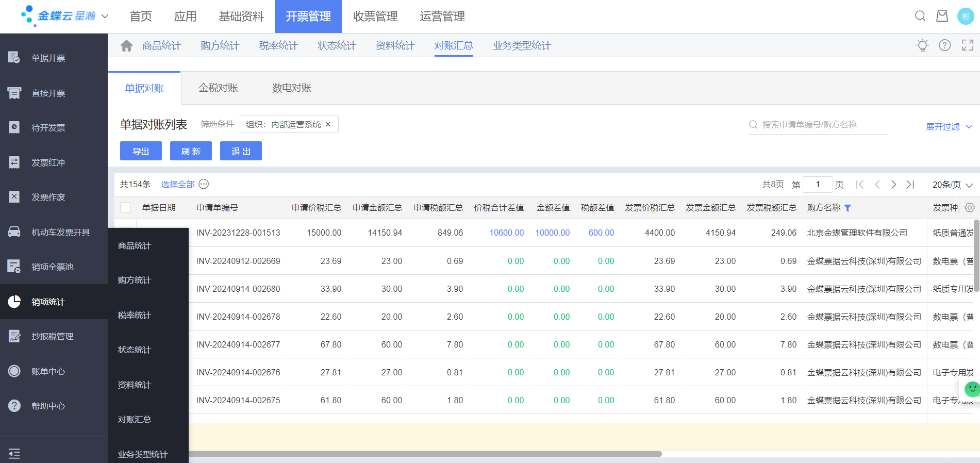This screenshot has width=980, height=463.
Task: Open 发票红冲 sidebar icon
Action: (x=14, y=162)
